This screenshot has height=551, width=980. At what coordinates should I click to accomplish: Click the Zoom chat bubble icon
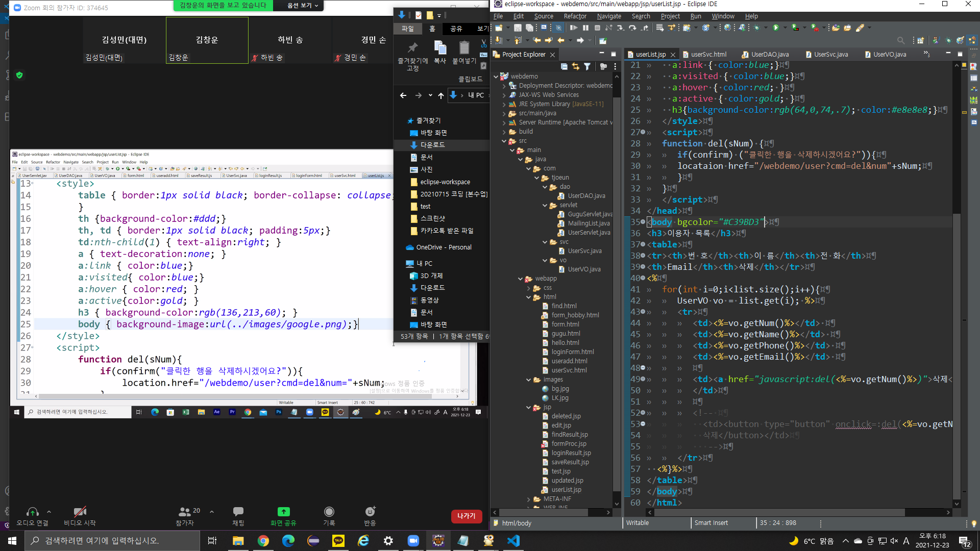238,512
